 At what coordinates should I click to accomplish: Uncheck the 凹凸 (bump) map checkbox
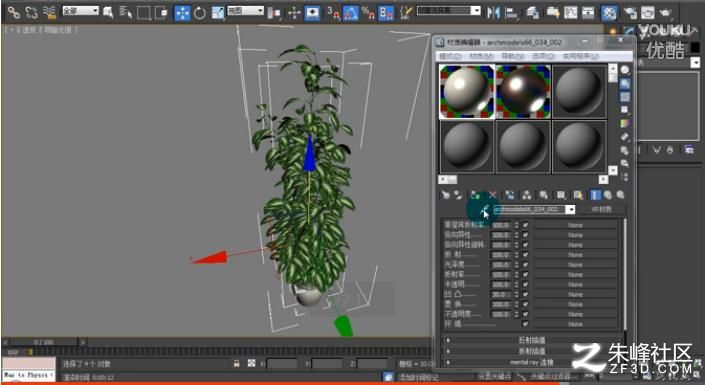tap(525, 294)
